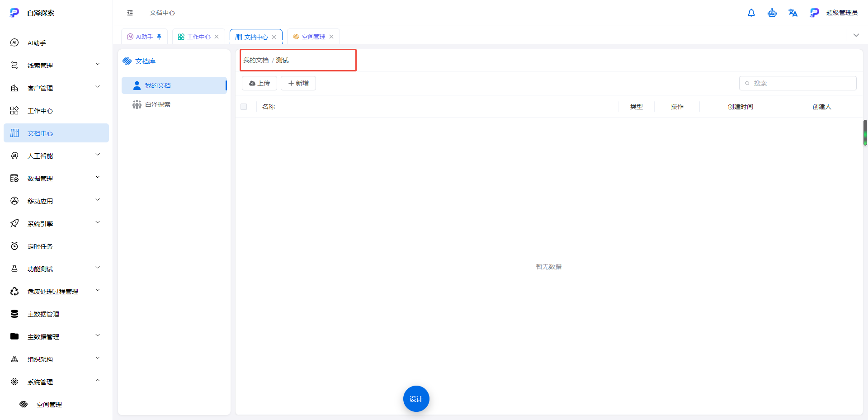
Task: Expand the 客户管理 menu
Action: coord(56,88)
